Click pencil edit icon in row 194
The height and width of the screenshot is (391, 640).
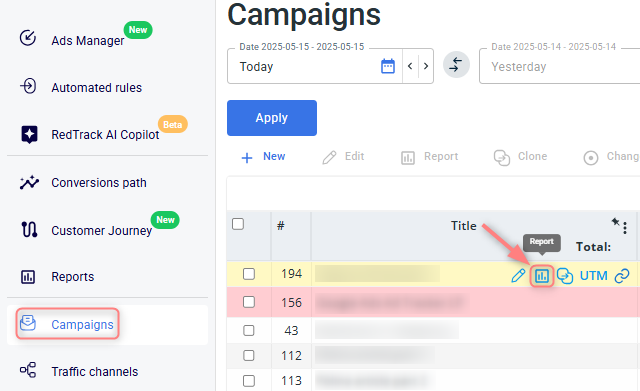[x=518, y=276]
